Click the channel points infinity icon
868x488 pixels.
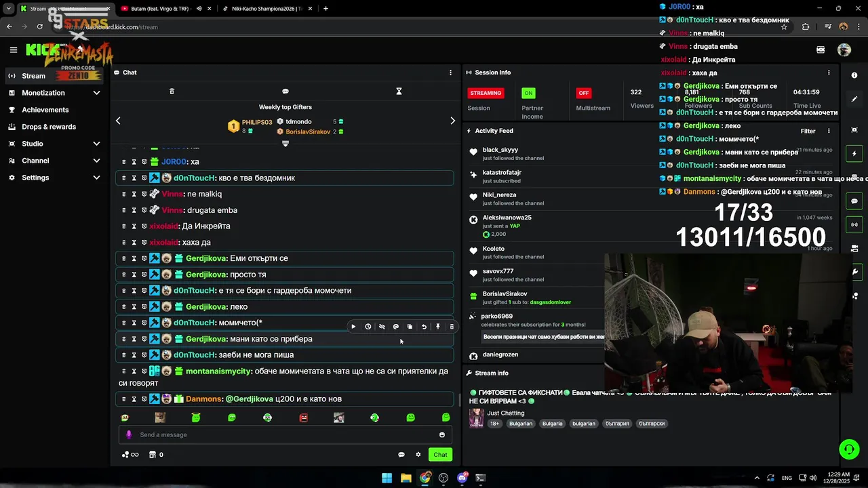130,455
